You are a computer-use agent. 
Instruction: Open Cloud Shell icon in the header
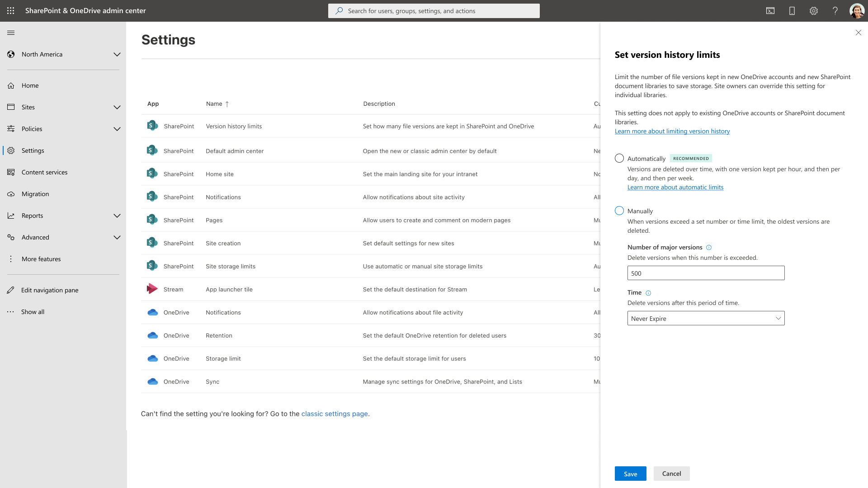pos(770,11)
